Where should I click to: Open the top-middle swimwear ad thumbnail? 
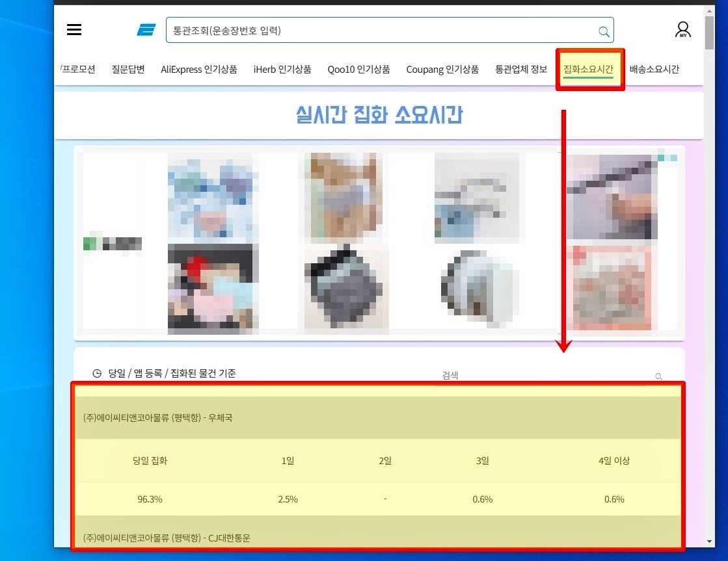tap(346, 197)
